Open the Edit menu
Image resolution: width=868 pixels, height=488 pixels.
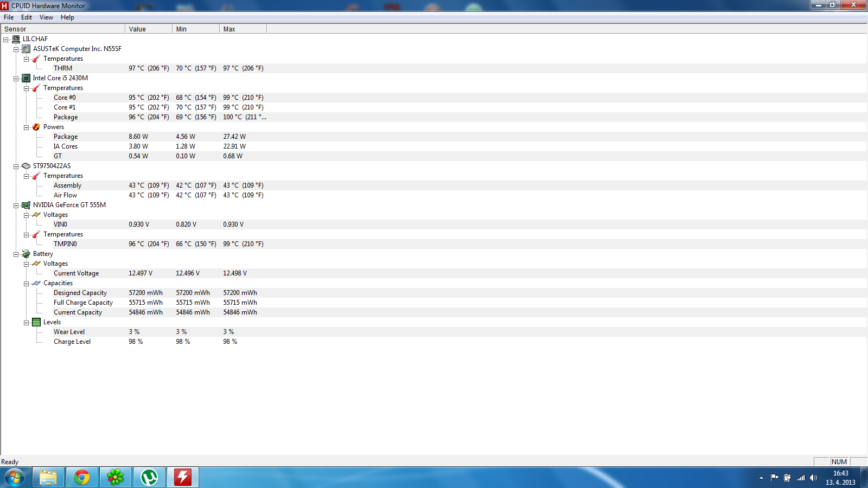[x=27, y=17]
